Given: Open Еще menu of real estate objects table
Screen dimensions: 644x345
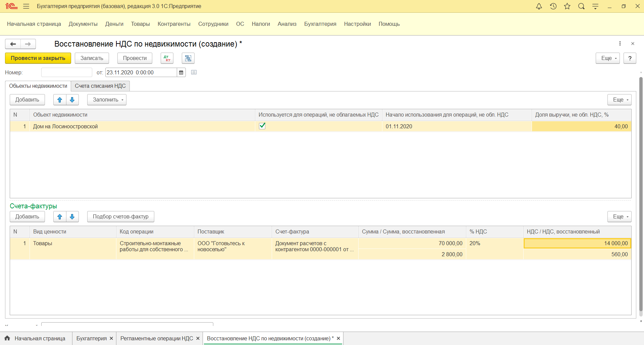Looking at the screenshot, I should (x=620, y=100).
